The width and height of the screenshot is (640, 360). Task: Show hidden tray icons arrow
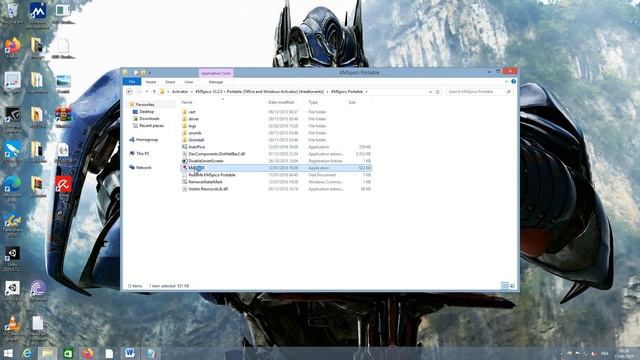click(x=561, y=354)
